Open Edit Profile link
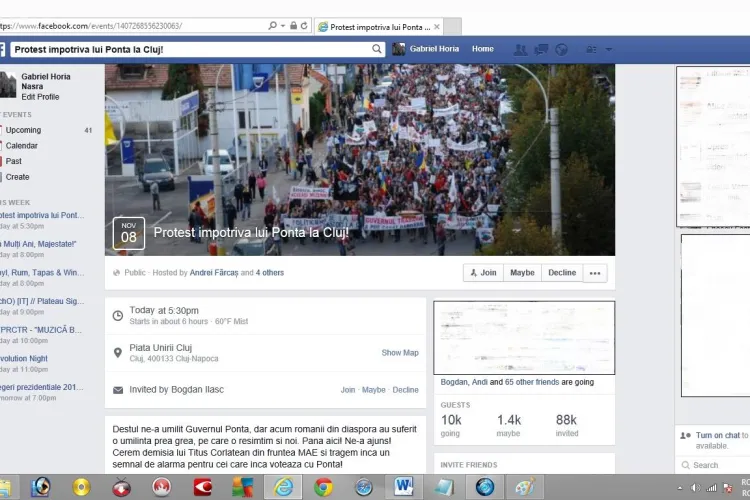This screenshot has width=750, height=500. [40, 97]
